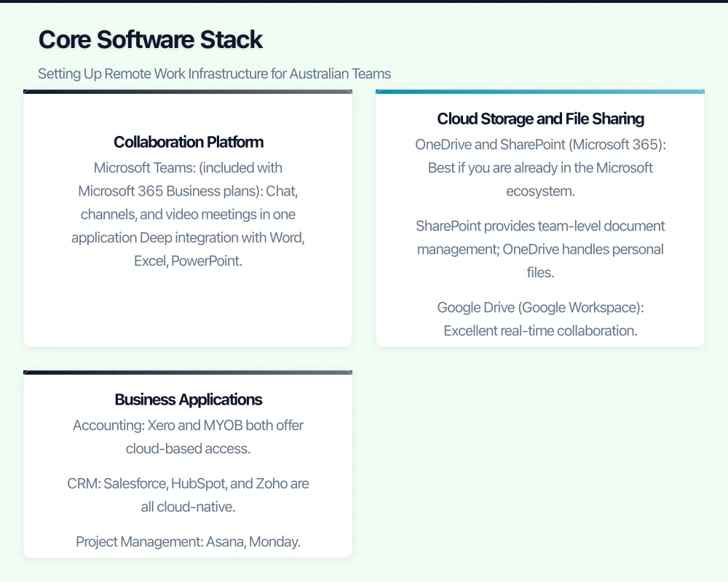The image size is (728, 582).
Task: Select the Google Drive real-time collaboration text
Action: tap(540, 319)
